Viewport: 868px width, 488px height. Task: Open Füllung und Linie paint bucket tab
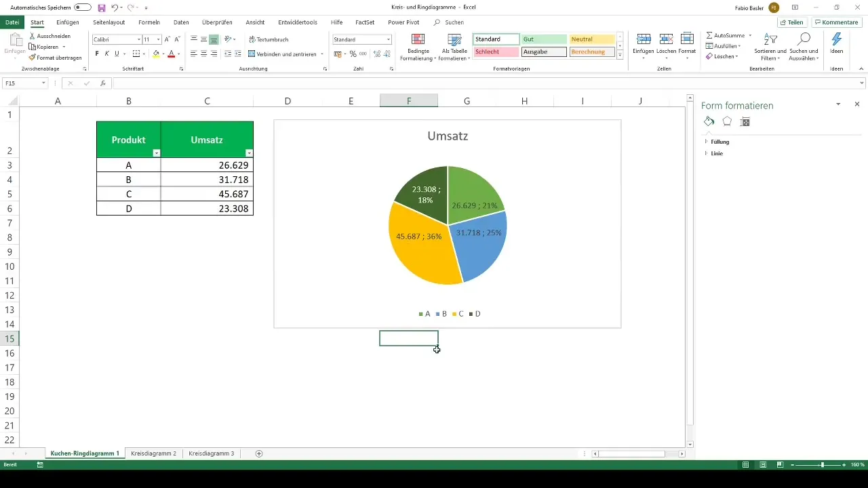click(x=709, y=121)
